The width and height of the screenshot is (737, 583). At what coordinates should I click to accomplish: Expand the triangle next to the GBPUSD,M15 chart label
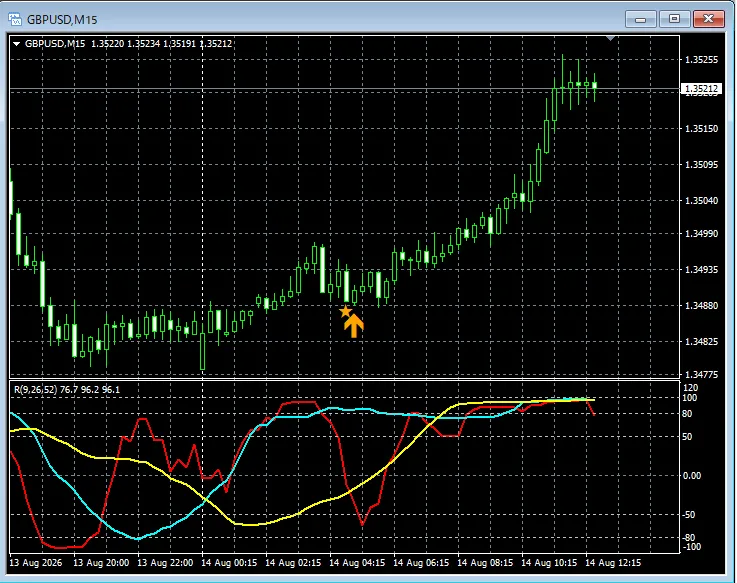16,44
